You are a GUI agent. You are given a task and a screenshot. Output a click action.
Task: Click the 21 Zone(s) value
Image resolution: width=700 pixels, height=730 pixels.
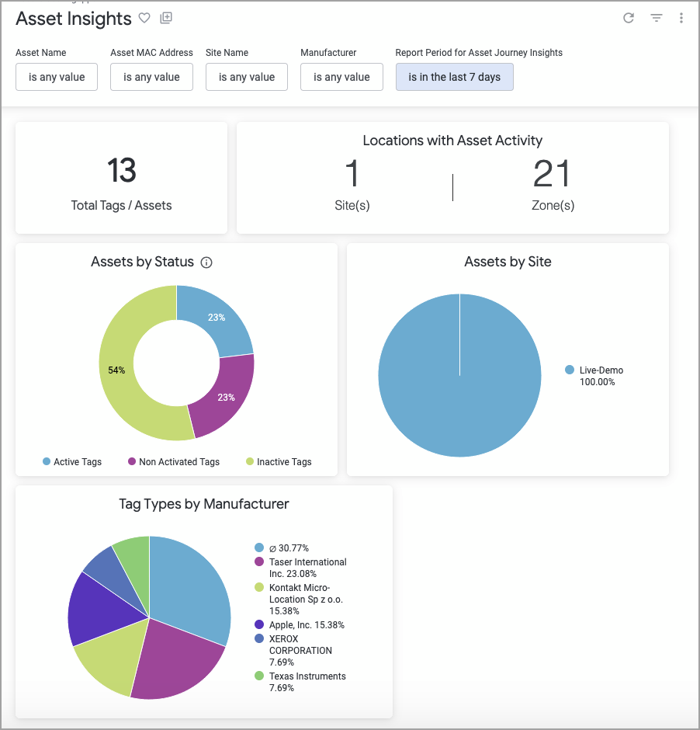(x=552, y=173)
